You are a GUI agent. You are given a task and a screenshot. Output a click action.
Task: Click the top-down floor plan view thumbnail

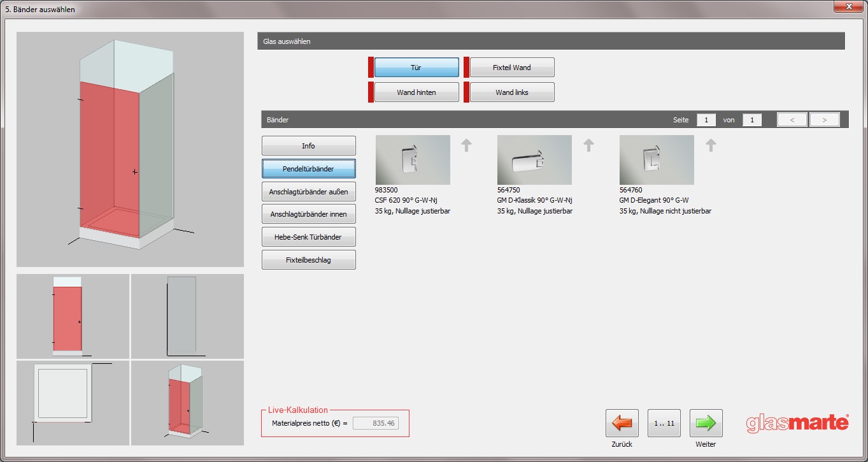[x=73, y=403]
